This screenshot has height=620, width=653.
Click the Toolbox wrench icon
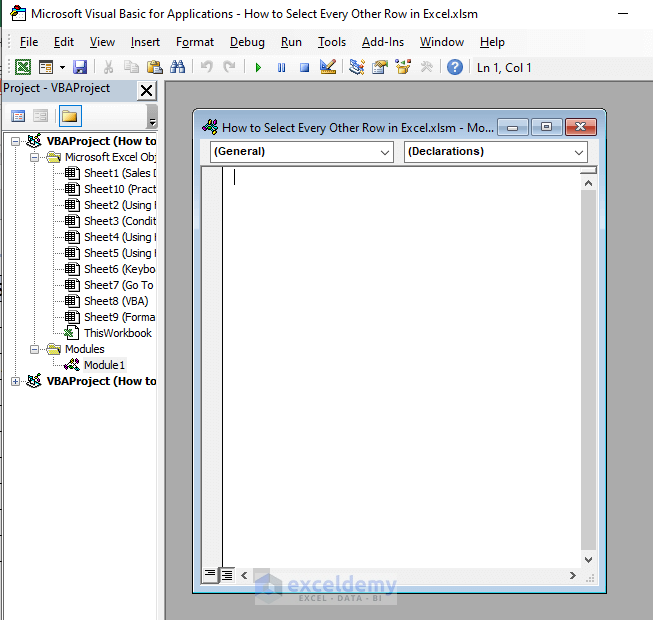coord(426,67)
